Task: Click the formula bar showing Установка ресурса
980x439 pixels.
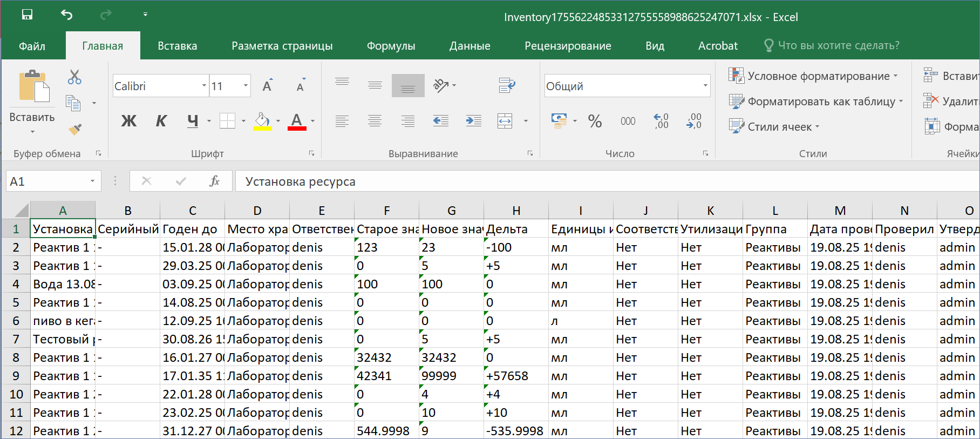Action: pyautogui.click(x=607, y=181)
